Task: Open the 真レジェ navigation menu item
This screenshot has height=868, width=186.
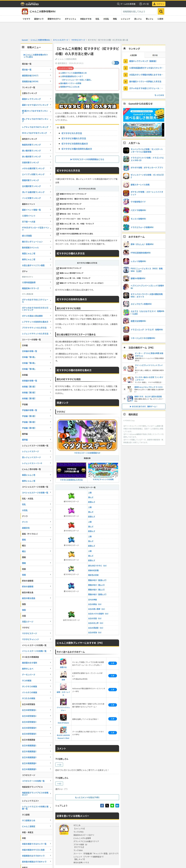Action: 138,19
